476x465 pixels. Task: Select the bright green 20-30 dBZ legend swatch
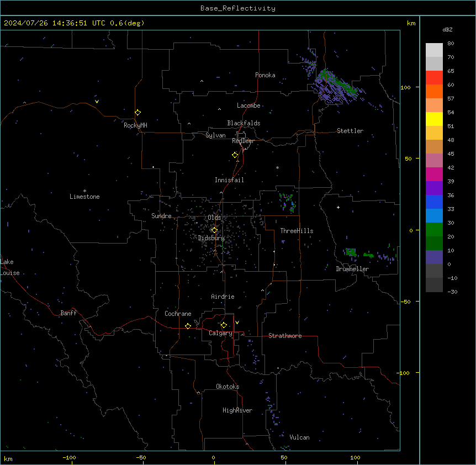click(x=434, y=230)
